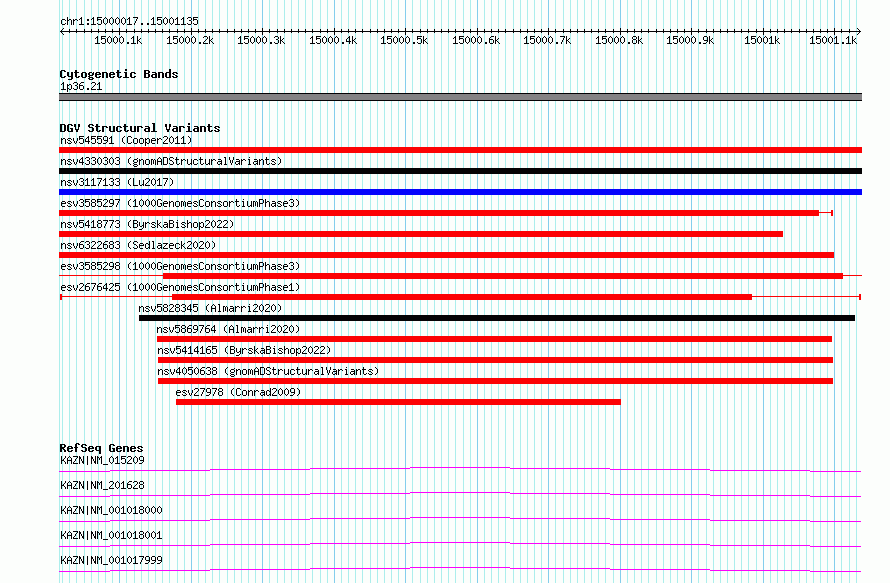890x583 pixels.
Task: Click the red bar for nsv545591
Action: [460, 150]
